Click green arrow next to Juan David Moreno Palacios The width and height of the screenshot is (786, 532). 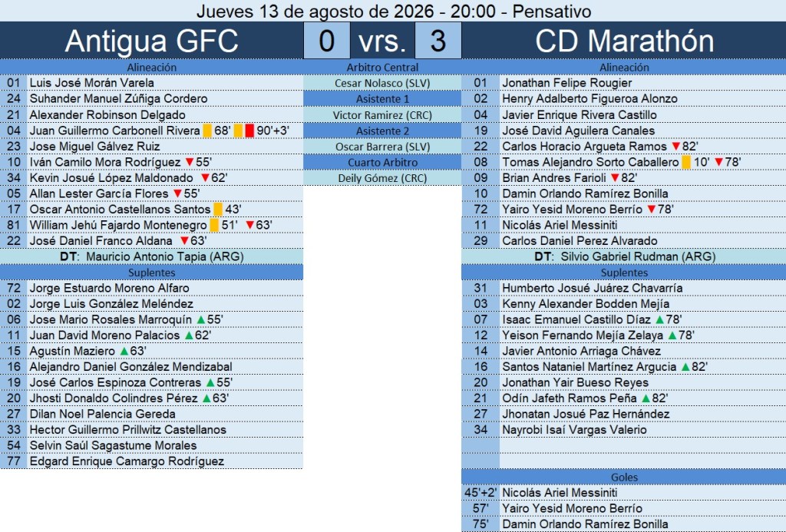pos(189,335)
